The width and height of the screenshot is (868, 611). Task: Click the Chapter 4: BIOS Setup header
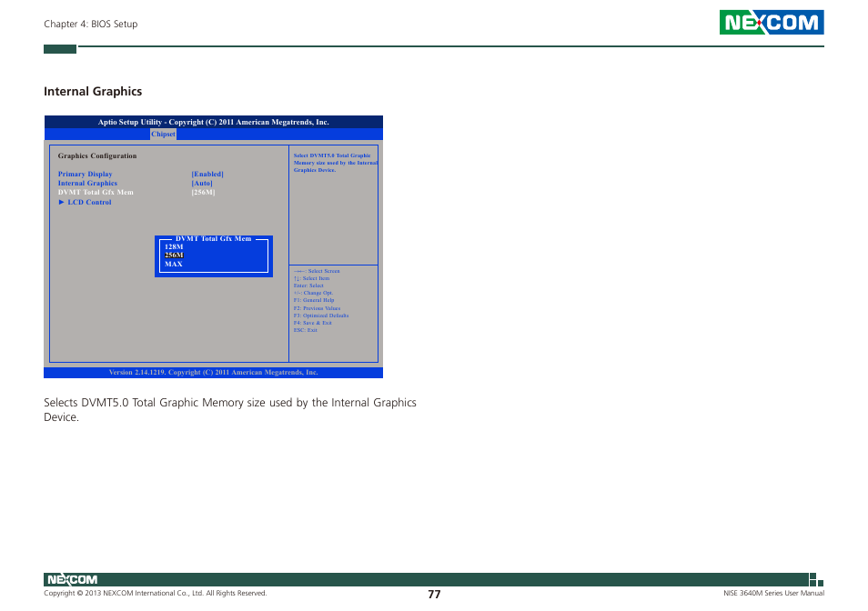click(x=91, y=24)
